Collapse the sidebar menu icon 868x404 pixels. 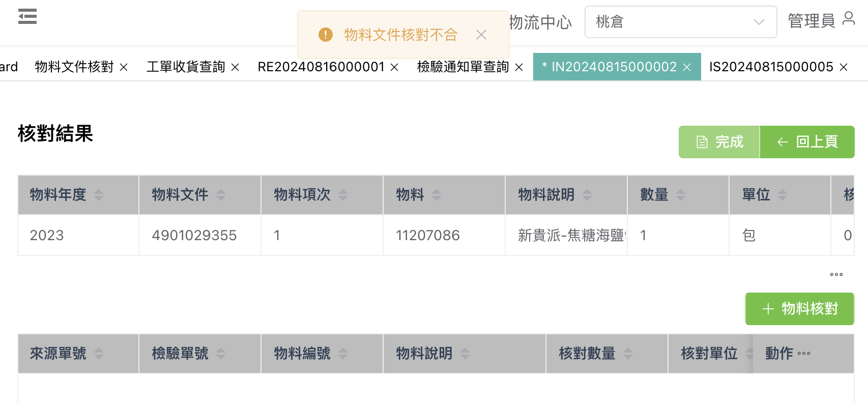27,17
